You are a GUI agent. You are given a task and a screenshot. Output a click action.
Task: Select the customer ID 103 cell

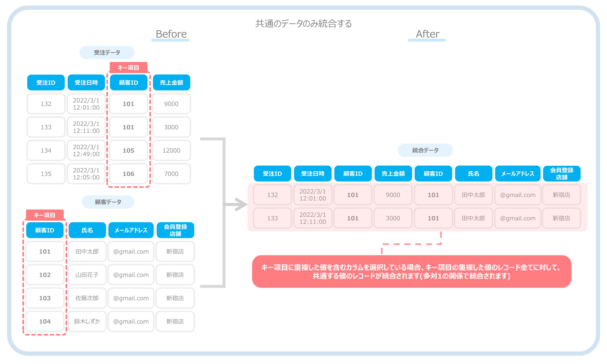click(x=45, y=298)
